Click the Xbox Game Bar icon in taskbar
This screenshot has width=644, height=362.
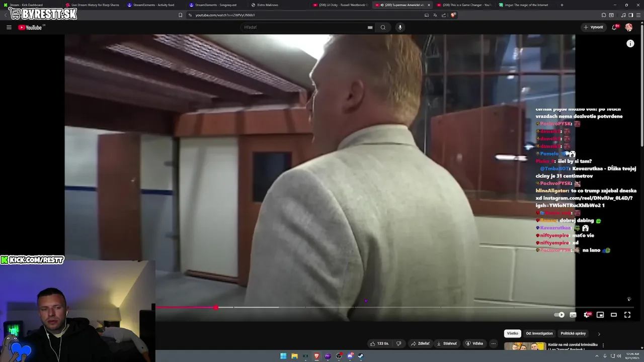(x=305, y=356)
